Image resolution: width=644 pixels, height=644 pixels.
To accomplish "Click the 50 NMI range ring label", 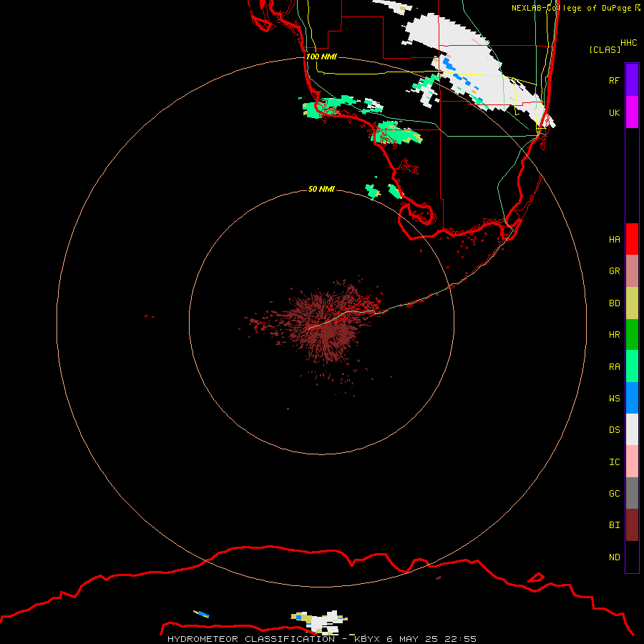I will point(321,189).
